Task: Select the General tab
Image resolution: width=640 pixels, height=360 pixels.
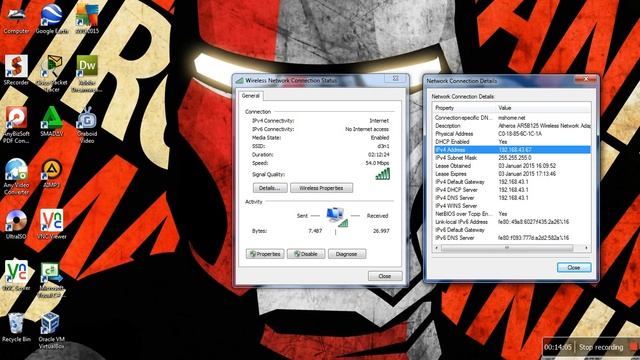Action: point(251,96)
